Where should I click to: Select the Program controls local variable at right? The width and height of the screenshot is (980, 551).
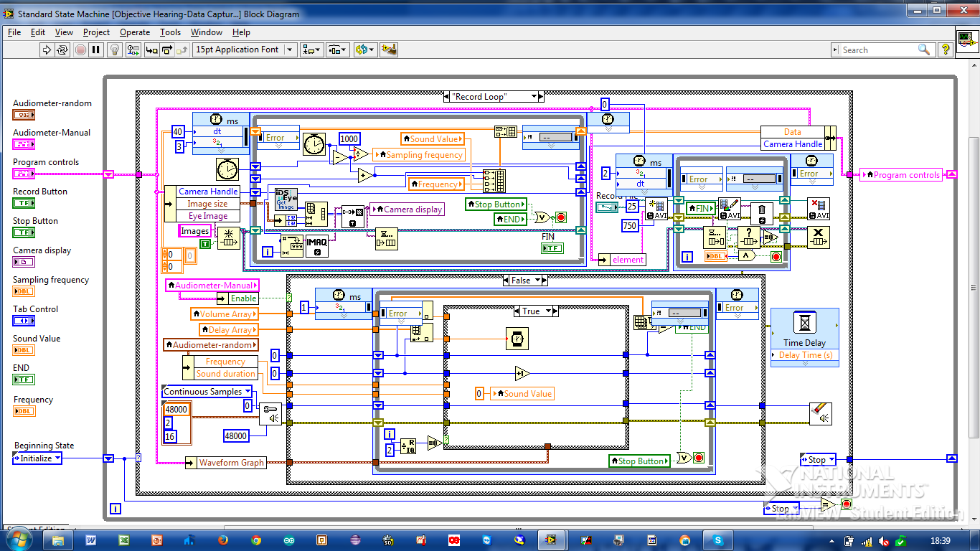tap(902, 174)
